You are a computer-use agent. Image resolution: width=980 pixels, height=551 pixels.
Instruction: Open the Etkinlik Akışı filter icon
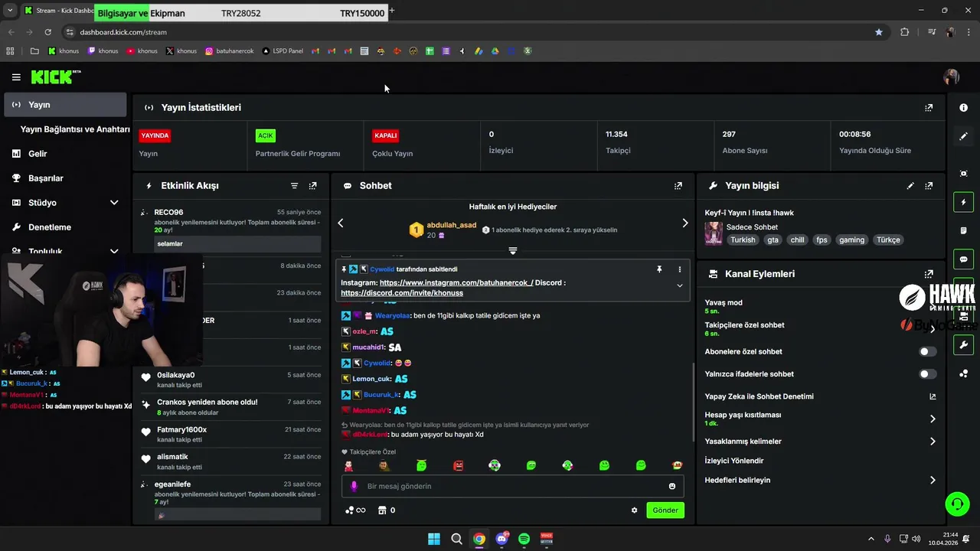coord(294,186)
